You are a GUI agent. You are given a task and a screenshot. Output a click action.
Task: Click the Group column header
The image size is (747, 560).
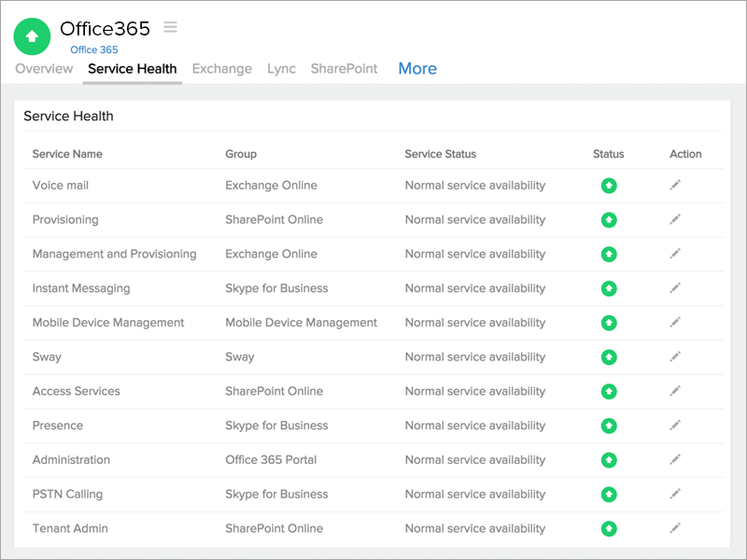coord(241,154)
